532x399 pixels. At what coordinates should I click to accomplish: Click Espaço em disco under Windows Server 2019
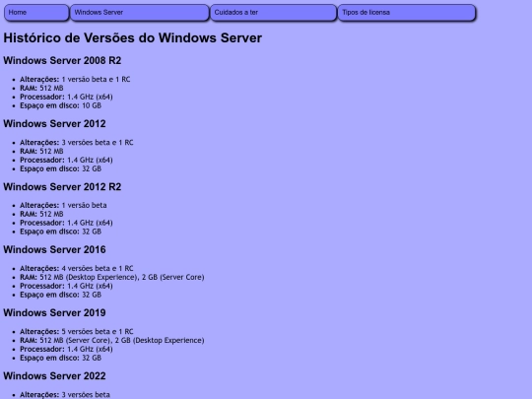61,358
